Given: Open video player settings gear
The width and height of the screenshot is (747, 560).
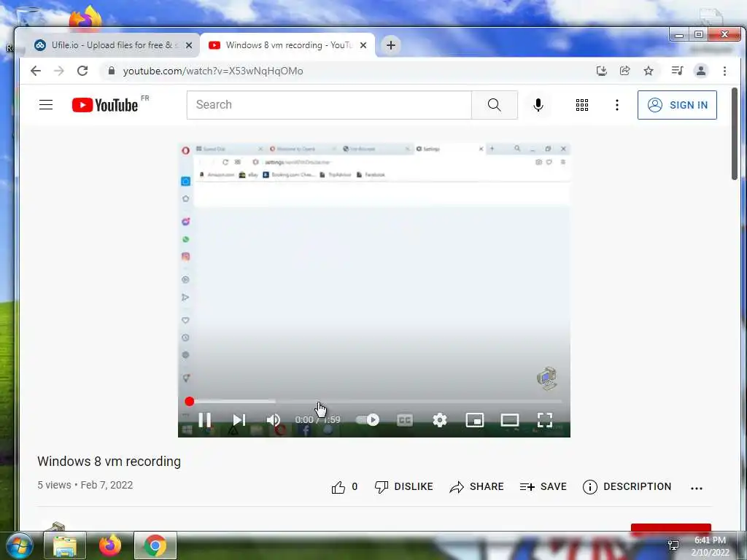Looking at the screenshot, I should coord(440,420).
